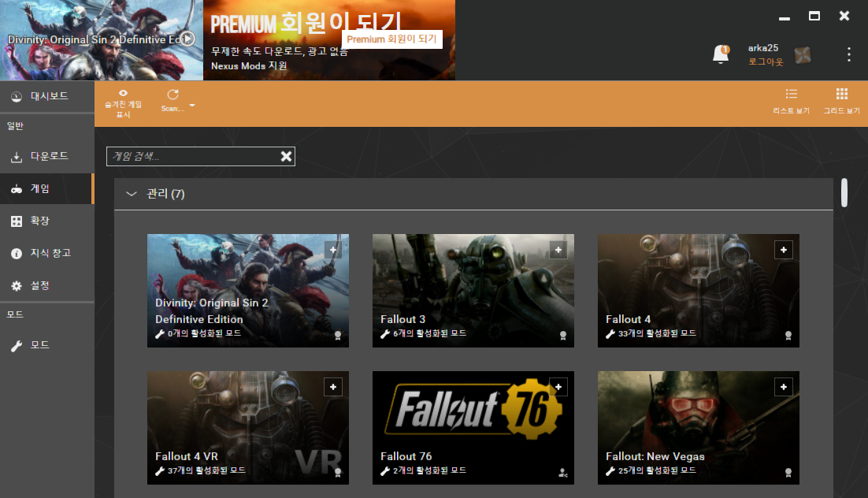868x498 pixels.
Task: Click contributor icon on Fallout 76 card
Action: 563,473
